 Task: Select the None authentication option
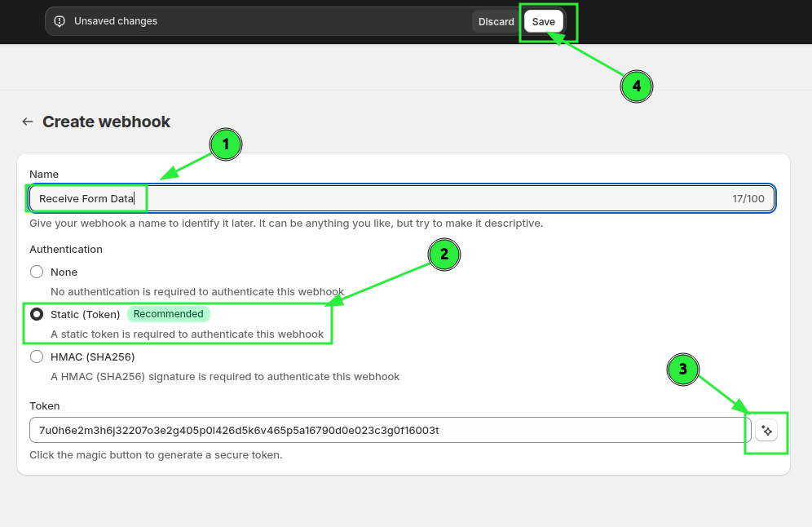coord(37,272)
